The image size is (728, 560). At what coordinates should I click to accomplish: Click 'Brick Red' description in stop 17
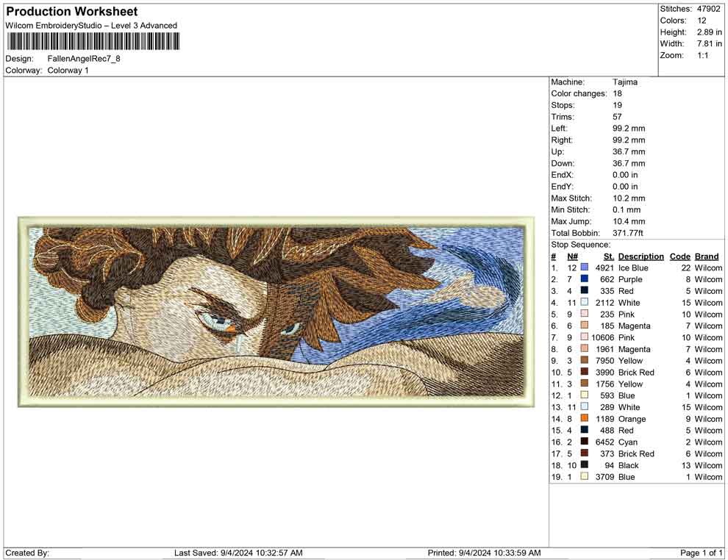pos(636,453)
